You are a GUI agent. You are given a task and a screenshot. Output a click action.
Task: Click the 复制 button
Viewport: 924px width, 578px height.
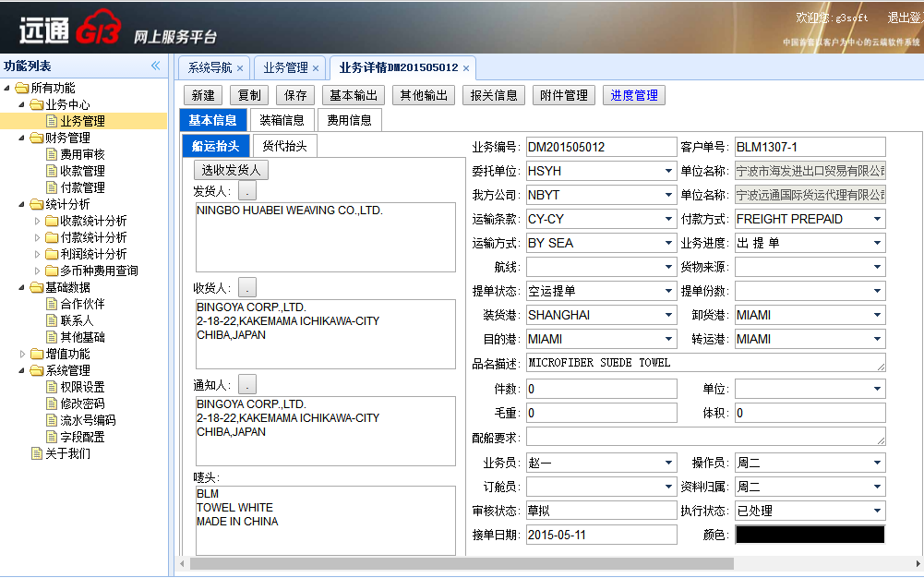click(249, 95)
